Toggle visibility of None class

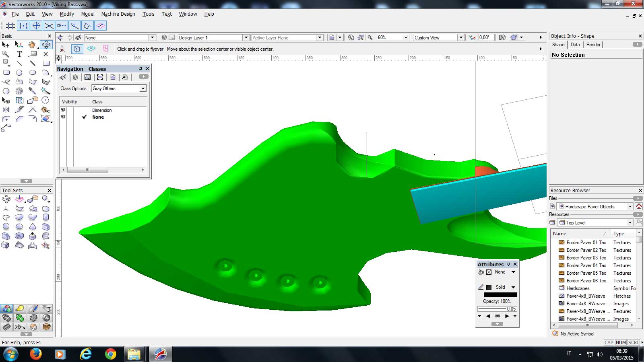63,117
